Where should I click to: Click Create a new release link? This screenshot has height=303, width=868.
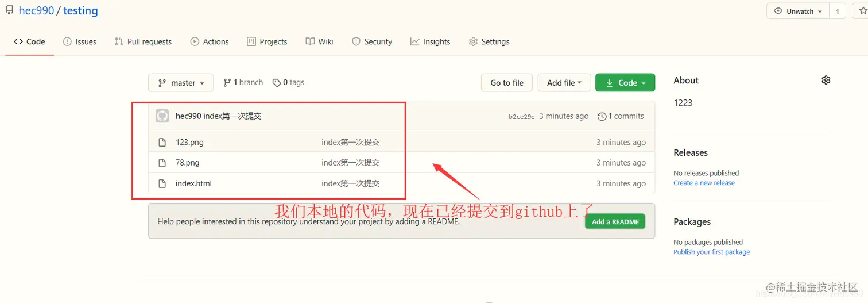[704, 183]
